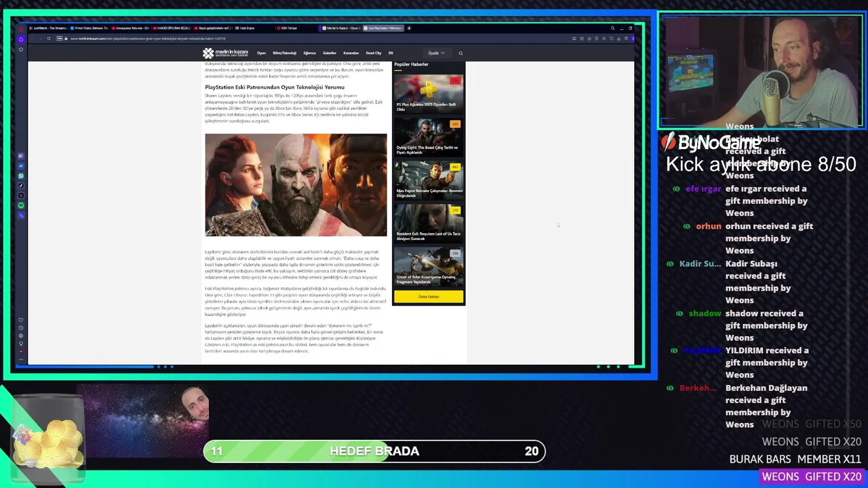The image size is (868, 488).
Task: Switch site language with EN link
Action: tap(391, 53)
